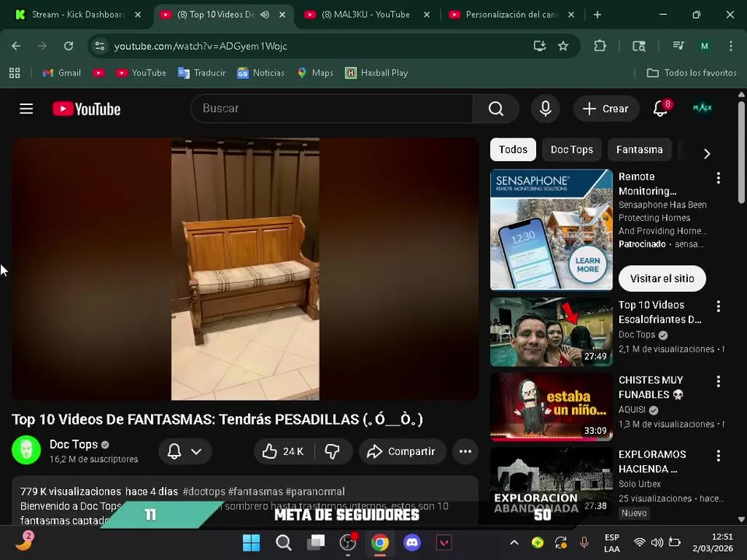
Task: Select the Doc Tops filter chip
Action: coord(572,149)
